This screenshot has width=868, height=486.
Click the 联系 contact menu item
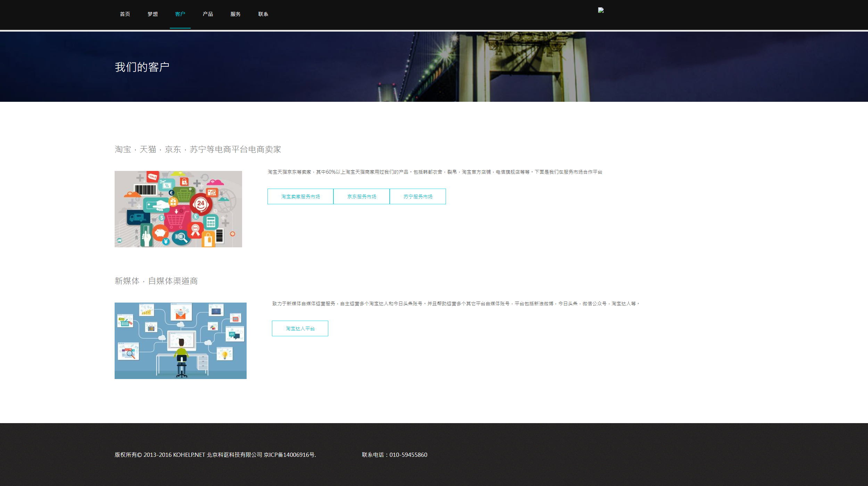pos(263,14)
